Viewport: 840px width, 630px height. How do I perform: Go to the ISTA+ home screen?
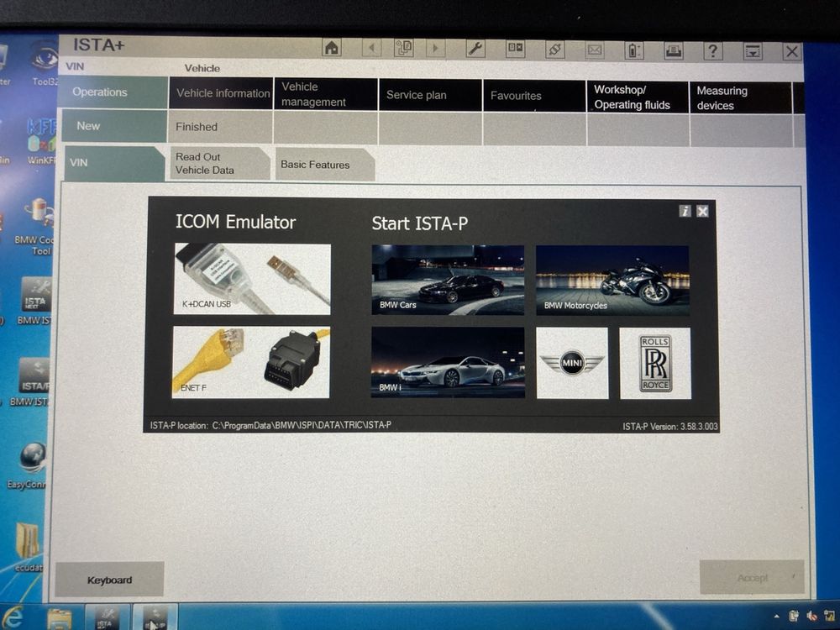point(332,49)
